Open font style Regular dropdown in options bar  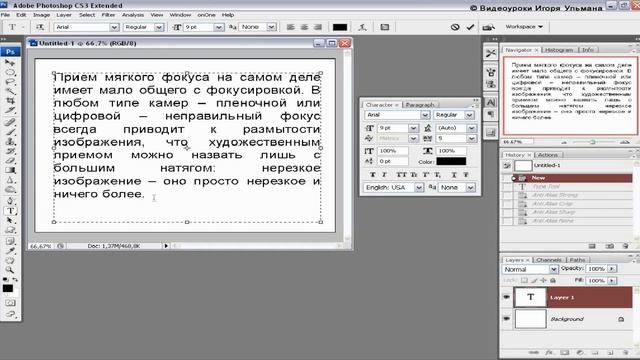tap(159, 27)
